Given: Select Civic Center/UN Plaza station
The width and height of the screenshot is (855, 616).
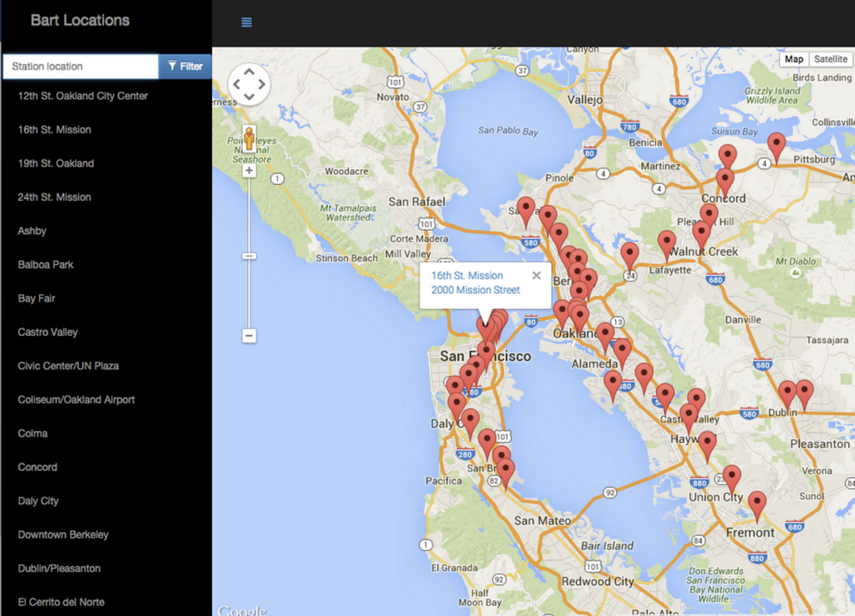Looking at the screenshot, I should click(x=68, y=366).
